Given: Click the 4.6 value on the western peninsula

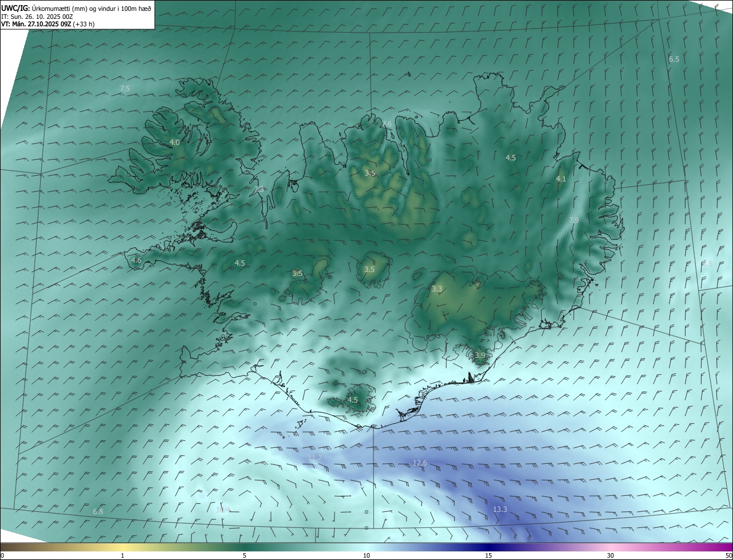Looking at the screenshot, I should pyautogui.click(x=136, y=260).
